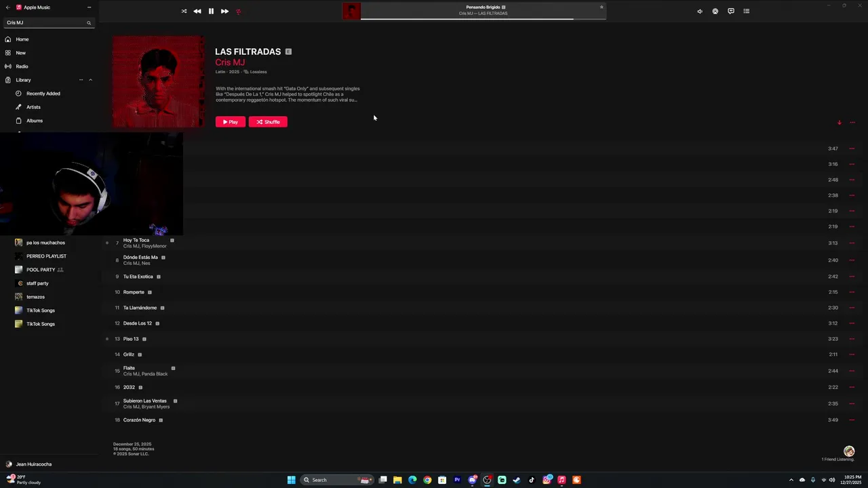The width and height of the screenshot is (868, 488).
Task: Download the album with red arrow icon
Action: click(x=839, y=123)
